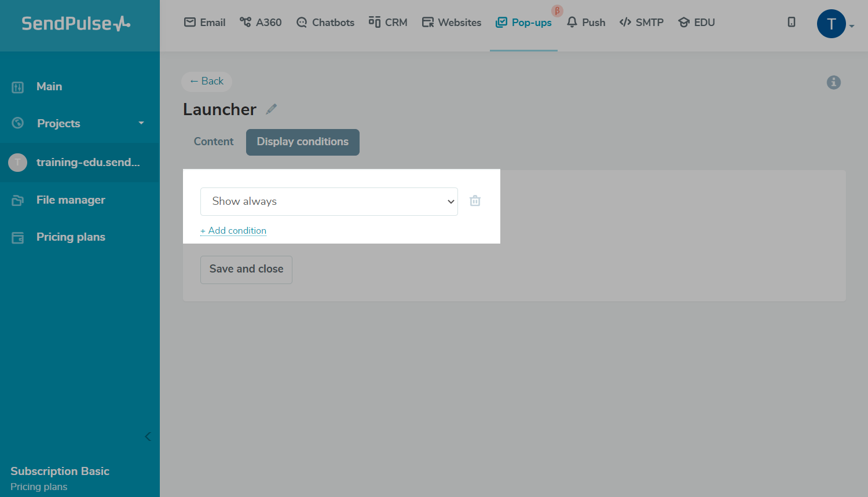Expand account menu arrow next to avatar
This screenshot has width=868, height=497.
[x=852, y=26]
